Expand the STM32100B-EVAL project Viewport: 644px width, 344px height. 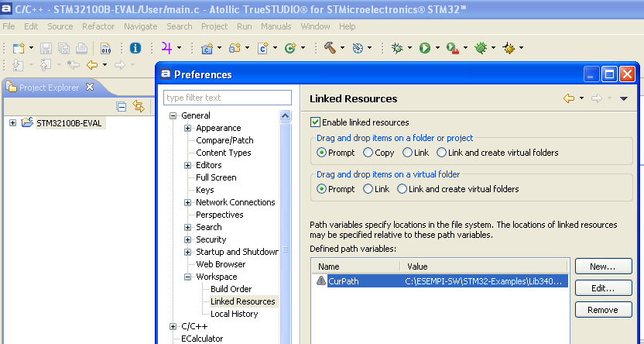(x=12, y=123)
